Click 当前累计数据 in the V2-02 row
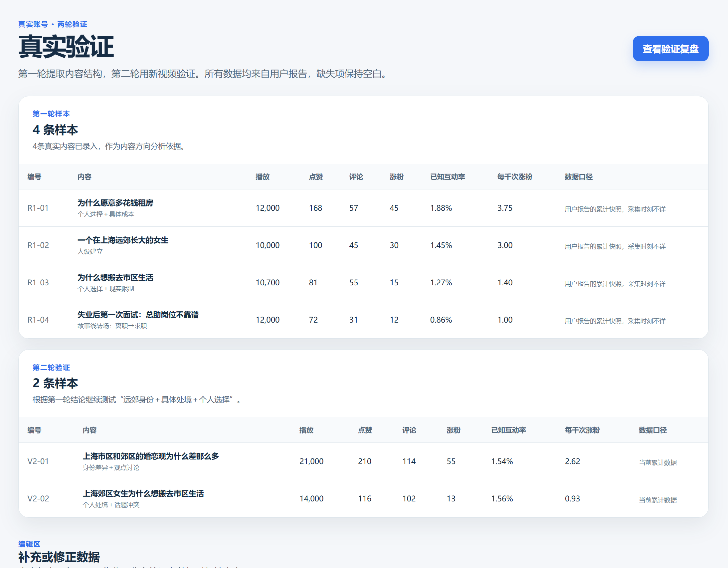Image resolution: width=728 pixels, height=568 pixels. pos(658,500)
